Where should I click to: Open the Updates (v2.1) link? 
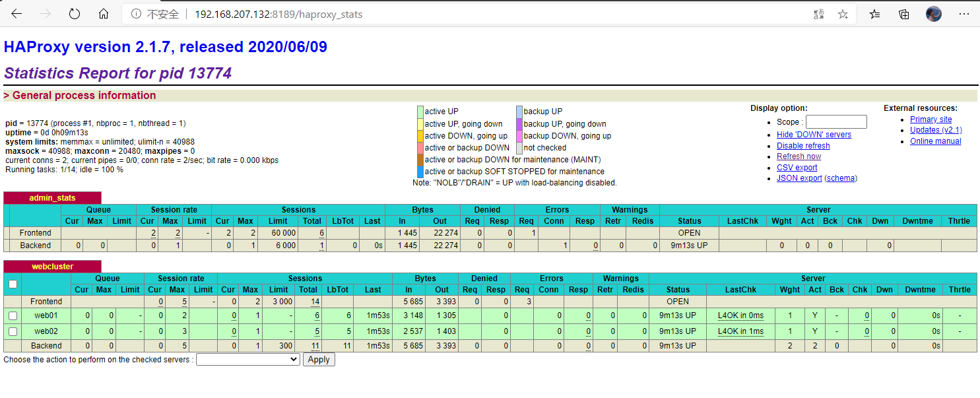(936, 130)
